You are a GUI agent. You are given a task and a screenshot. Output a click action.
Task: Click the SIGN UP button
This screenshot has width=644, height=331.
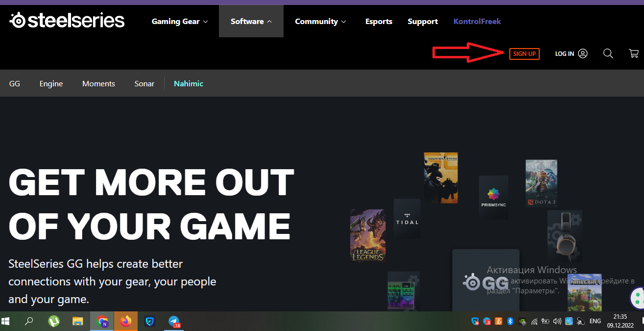pyautogui.click(x=525, y=53)
